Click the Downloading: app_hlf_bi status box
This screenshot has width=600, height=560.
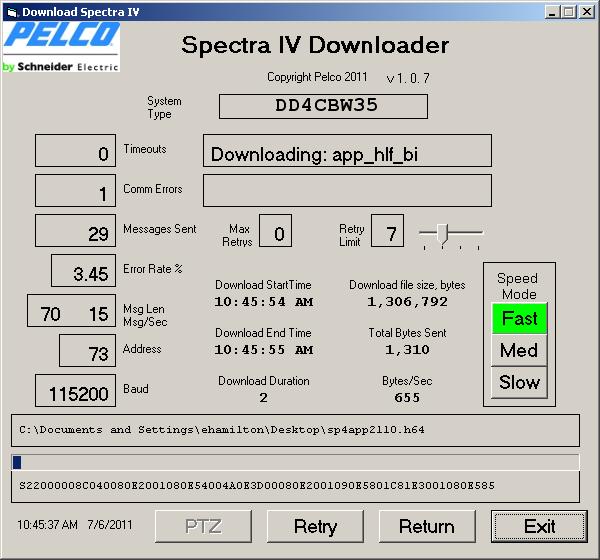pyautogui.click(x=347, y=150)
